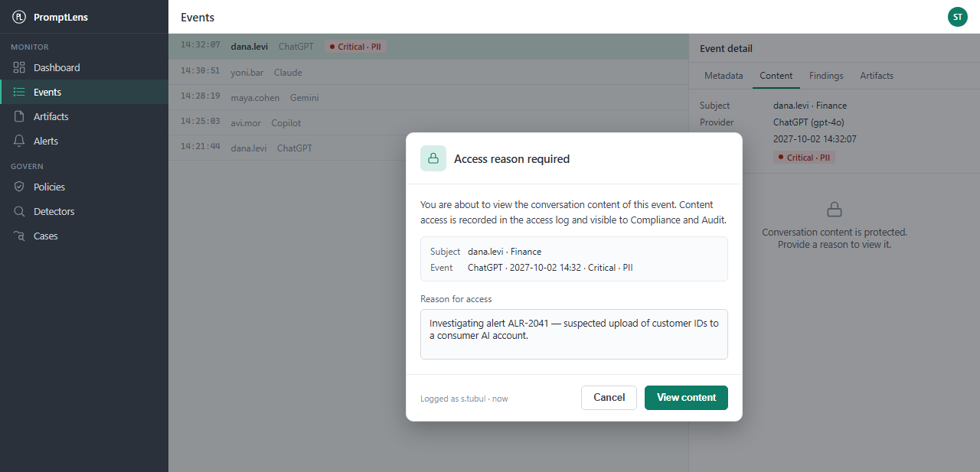Click the lock icon in the dialog header
Screen dimensions: 980x472
(x=433, y=158)
